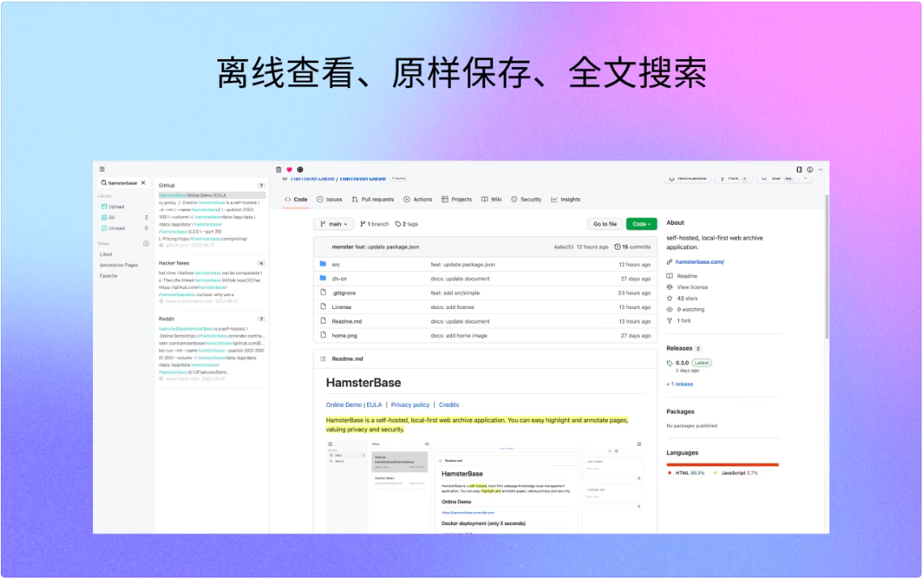Image resolution: width=924 pixels, height=580 pixels.
Task: Click the add view plus icon
Action: click(146, 243)
